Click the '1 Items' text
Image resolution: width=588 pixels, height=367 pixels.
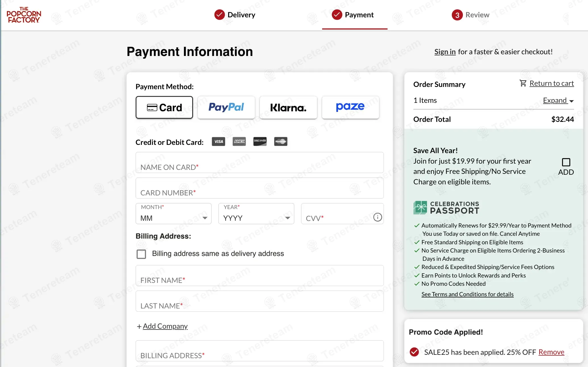(425, 101)
